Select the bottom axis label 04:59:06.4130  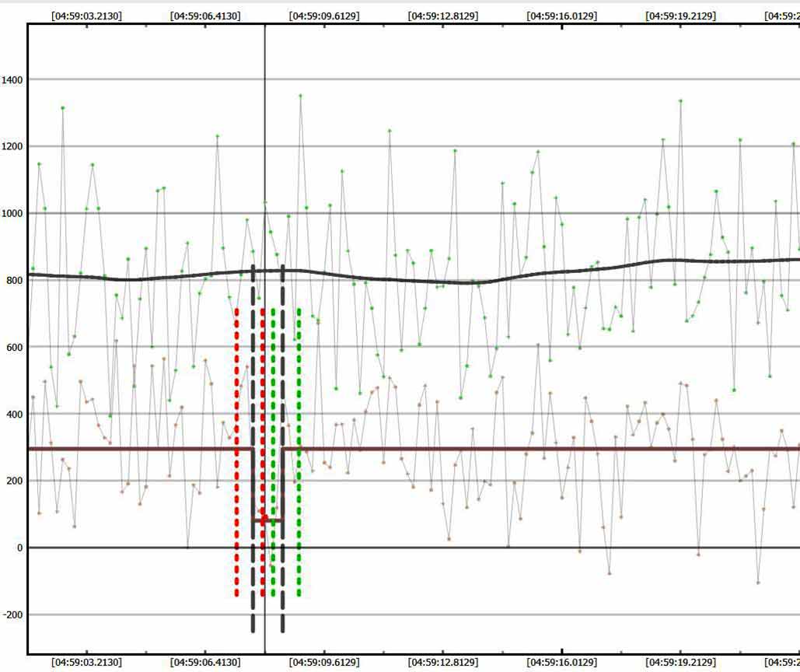point(205,662)
